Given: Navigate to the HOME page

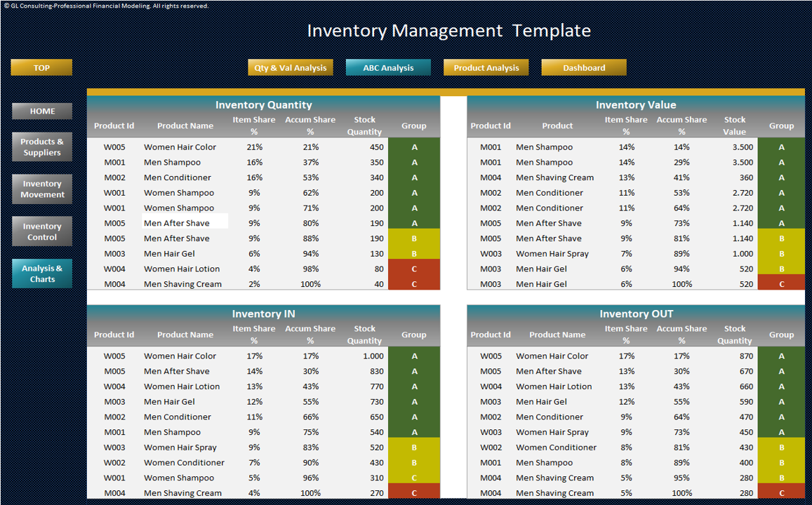Looking at the screenshot, I should 42,112.
